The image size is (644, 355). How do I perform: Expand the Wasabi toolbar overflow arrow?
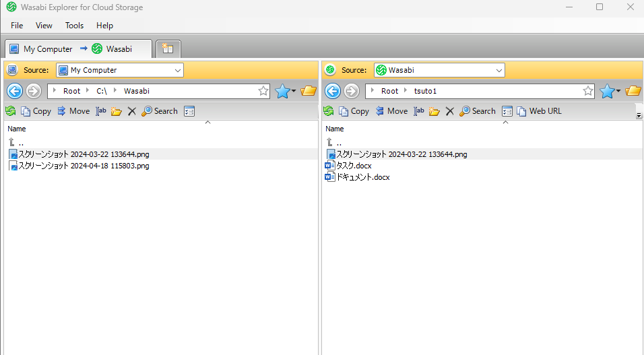click(x=639, y=115)
